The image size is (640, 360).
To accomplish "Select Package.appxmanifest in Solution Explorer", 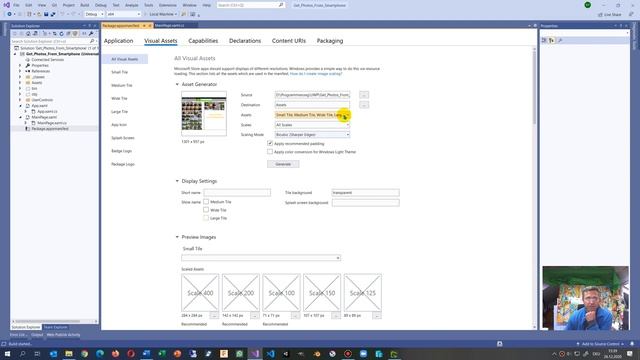I will pyautogui.click(x=50, y=129).
